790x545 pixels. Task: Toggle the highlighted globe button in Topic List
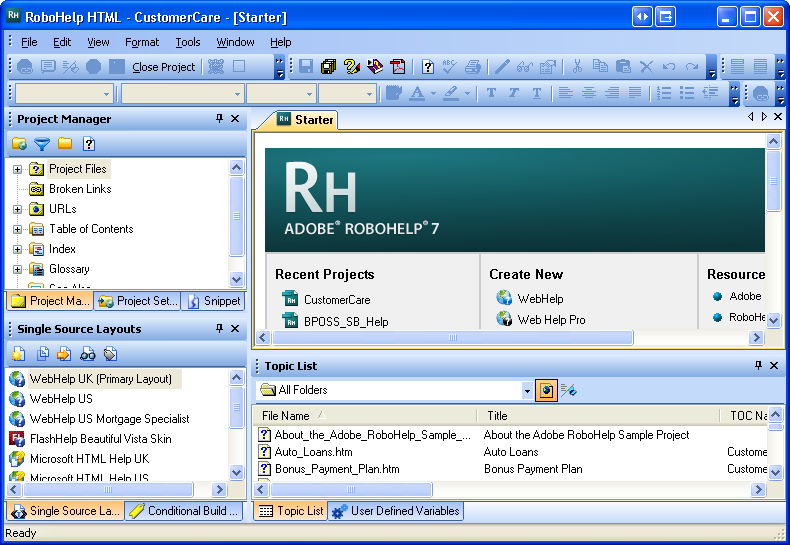[x=547, y=390]
